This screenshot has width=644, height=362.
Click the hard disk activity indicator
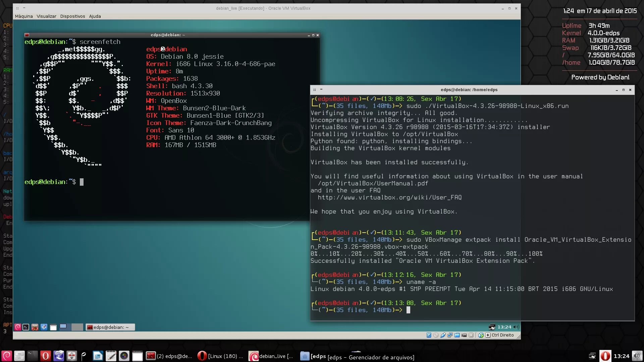[x=429, y=335]
